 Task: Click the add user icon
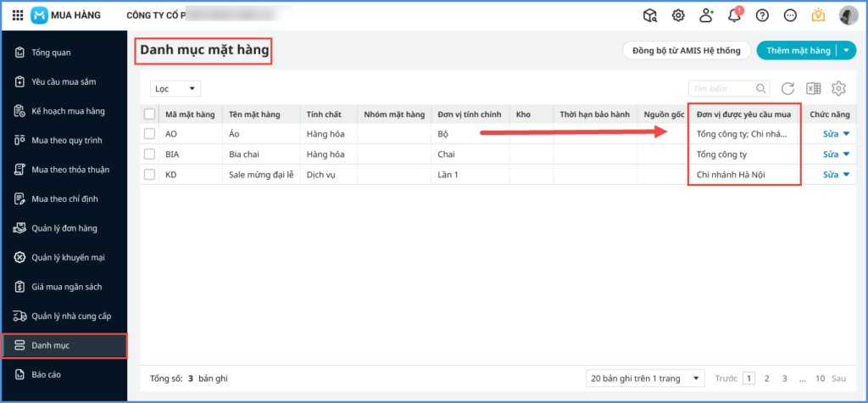(706, 15)
